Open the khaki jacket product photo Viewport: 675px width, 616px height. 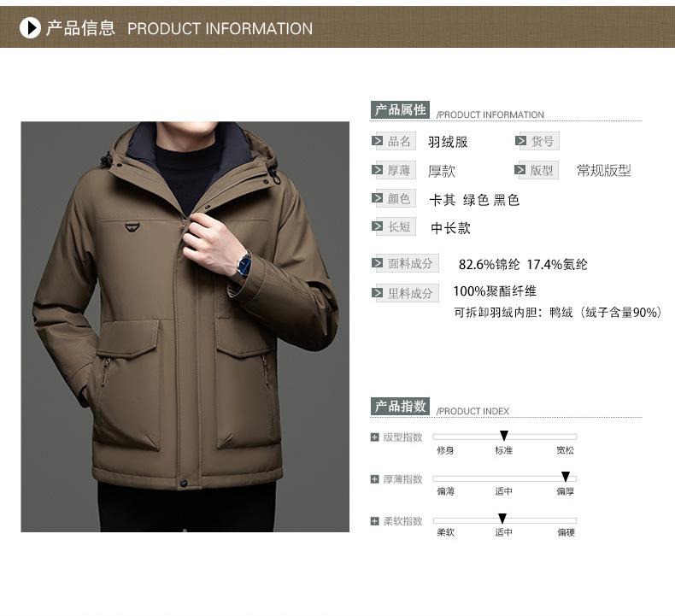(x=185, y=326)
